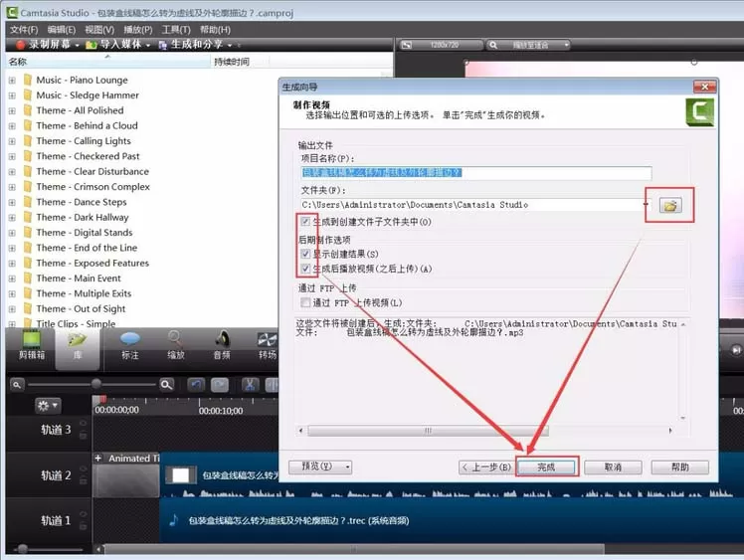Click the 文件夹 folder path field
The height and width of the screenshot is (560, 744).
pyautogui.click(x=474, y=205)
